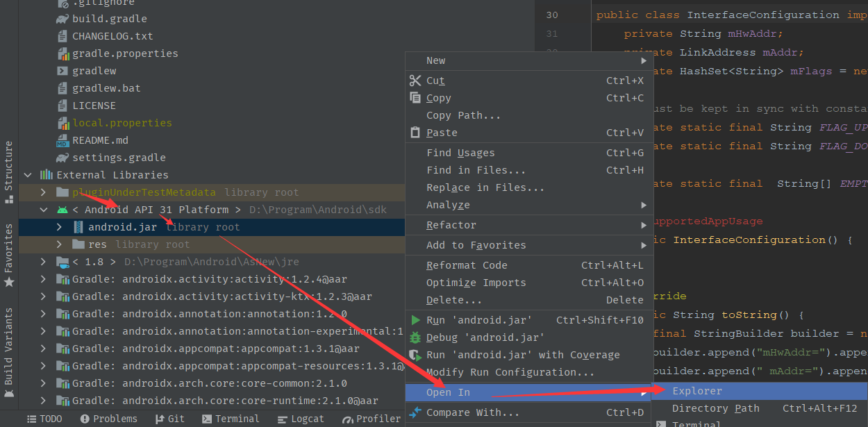Open the Open In submenu
This screenshot has height=427, width=868.
[528, 392]
